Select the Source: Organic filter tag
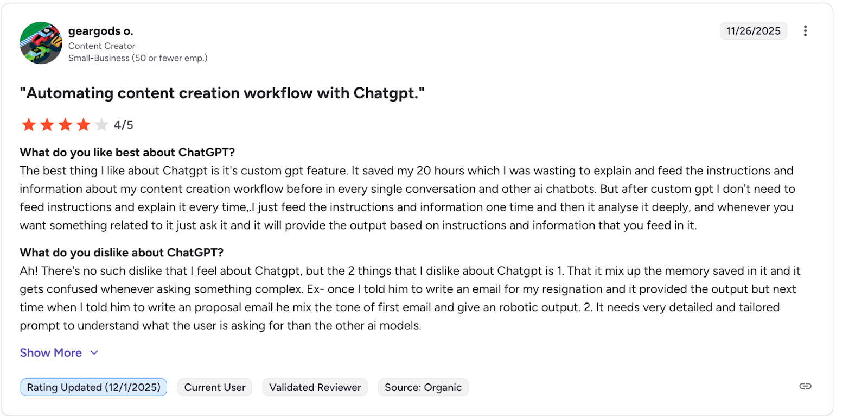This screenshot has height=416, width=868. pyautogui.click(x=423, y=387)
